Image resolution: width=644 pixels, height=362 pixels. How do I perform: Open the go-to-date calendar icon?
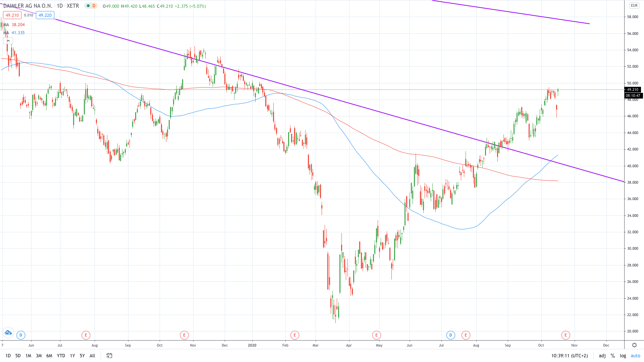(109, 356)
